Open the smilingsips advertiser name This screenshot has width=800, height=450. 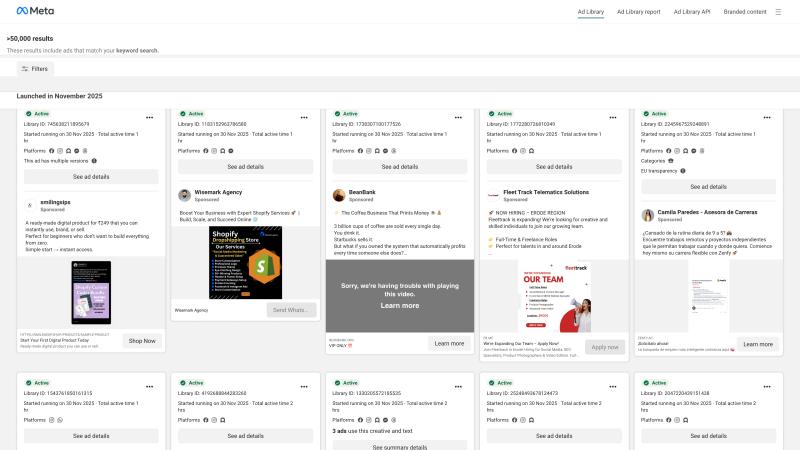pos(55,203)
